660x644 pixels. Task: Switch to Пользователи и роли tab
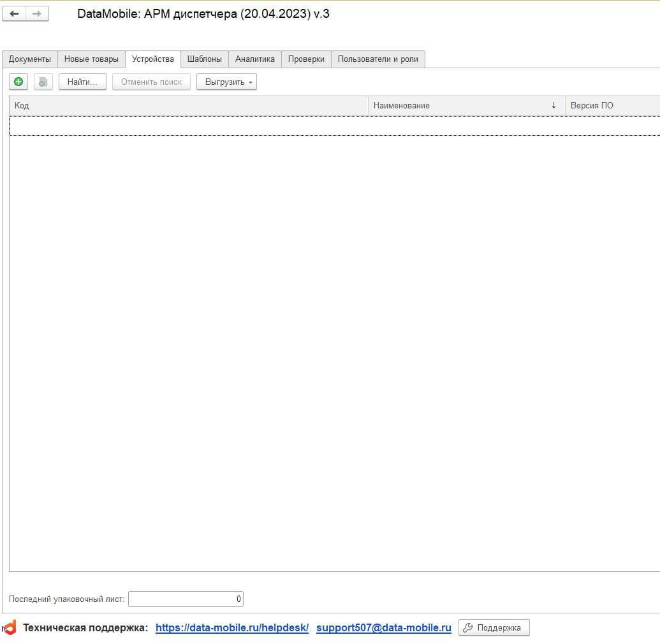point(378,59)
